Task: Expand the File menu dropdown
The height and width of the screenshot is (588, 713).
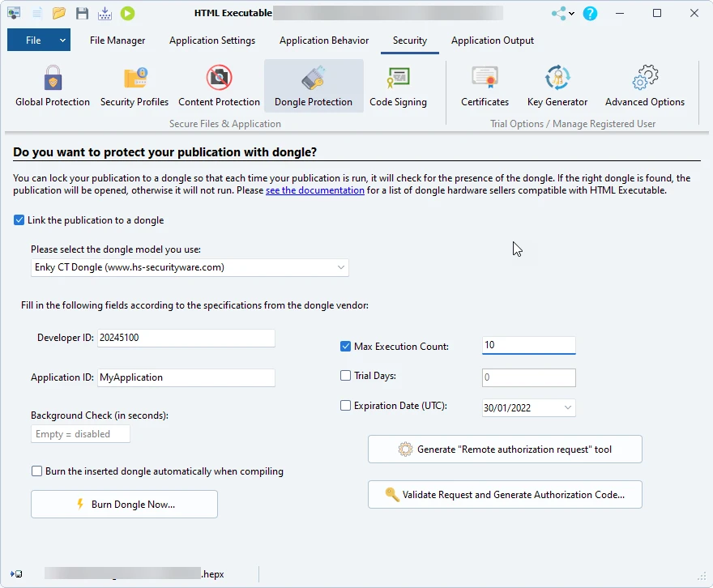Action: point(62,40)
